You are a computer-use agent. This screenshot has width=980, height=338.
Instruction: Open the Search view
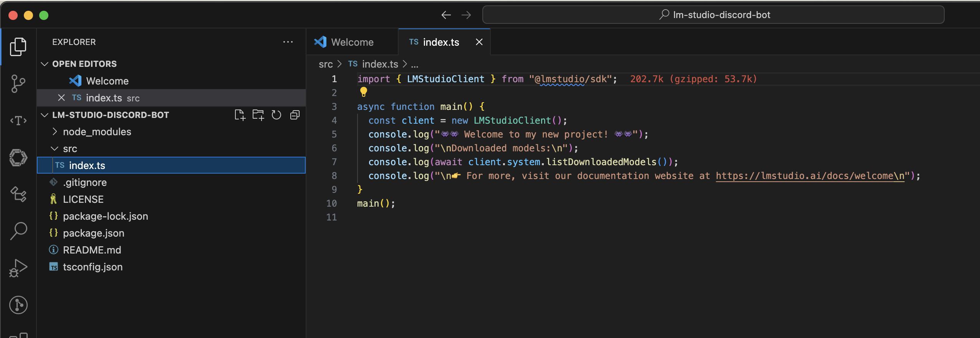tap(18, 231)
